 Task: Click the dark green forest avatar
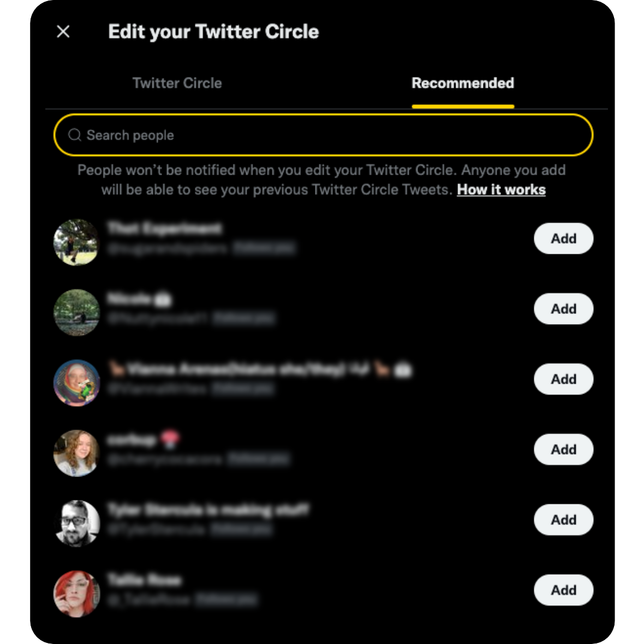pos(76,313)
